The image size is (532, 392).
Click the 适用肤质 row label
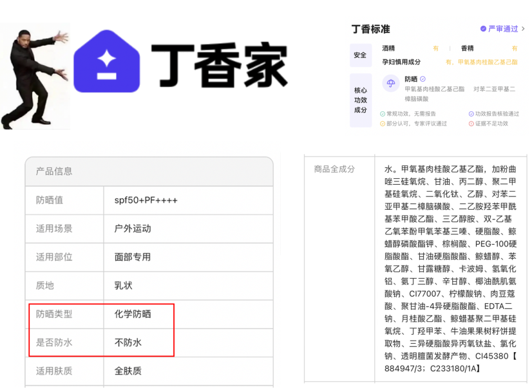(54, 371)
